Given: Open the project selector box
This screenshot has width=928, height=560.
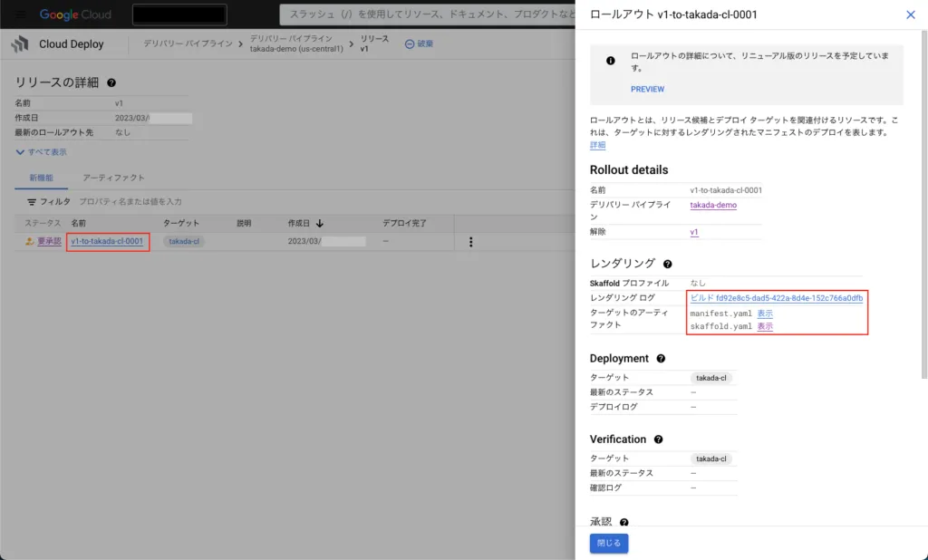Looking at the screenshot, I should click(179, 14).
